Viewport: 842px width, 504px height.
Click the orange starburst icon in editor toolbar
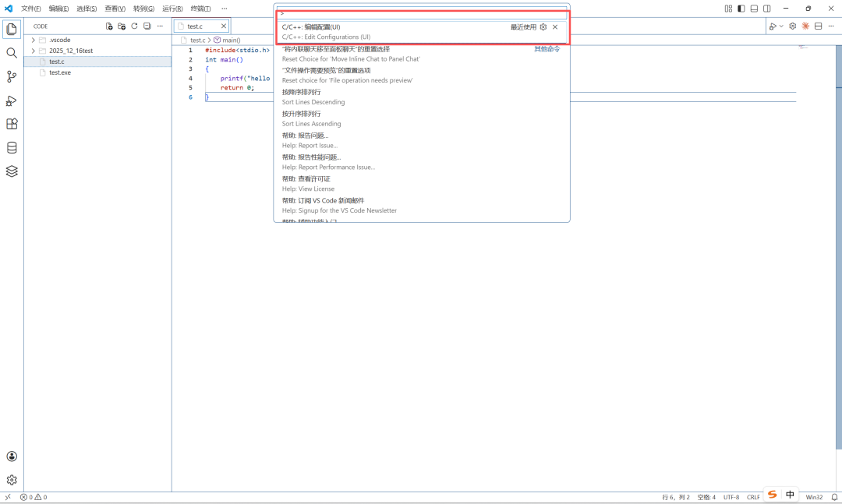(805, 26)
